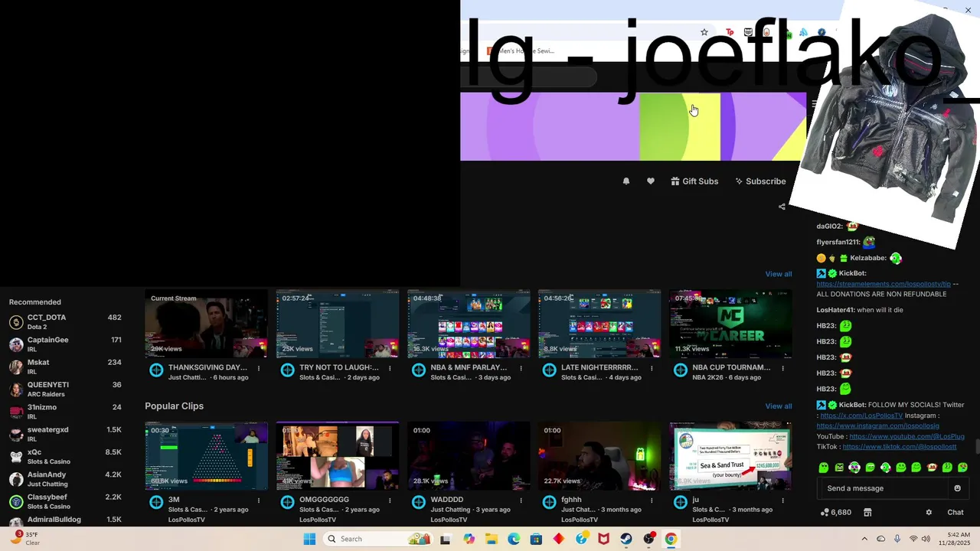Select first green emote in quick emote row
Image resolution: width=980 pixels, height=551 pixels.
click(824, 467)
